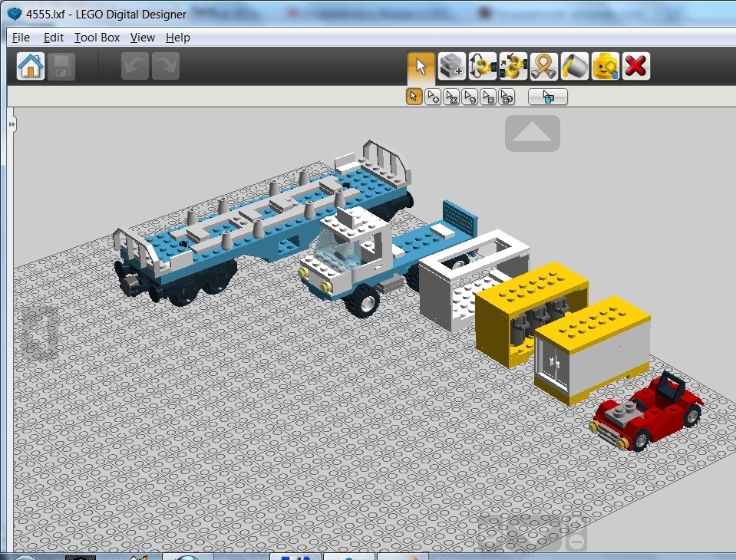This screenshot has width=736, height=560.
Task: Pick the Paint bucket tool
Action: pyautogui.click(x=575, y=66)
